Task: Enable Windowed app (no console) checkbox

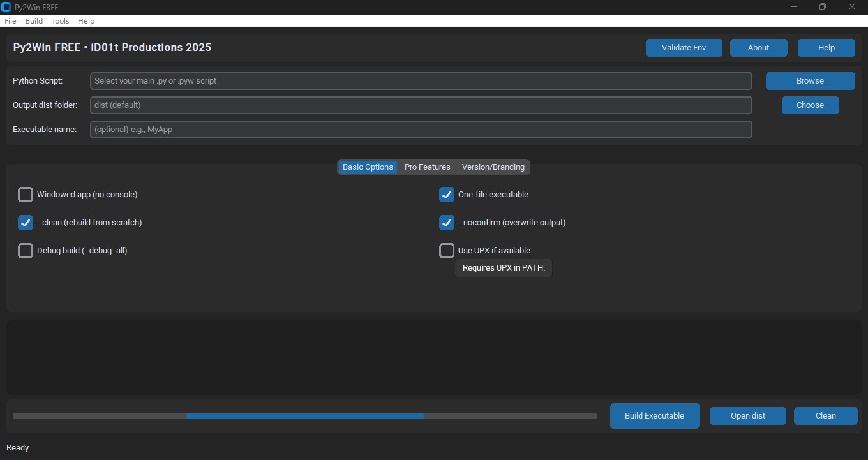Action: point(26,195)
